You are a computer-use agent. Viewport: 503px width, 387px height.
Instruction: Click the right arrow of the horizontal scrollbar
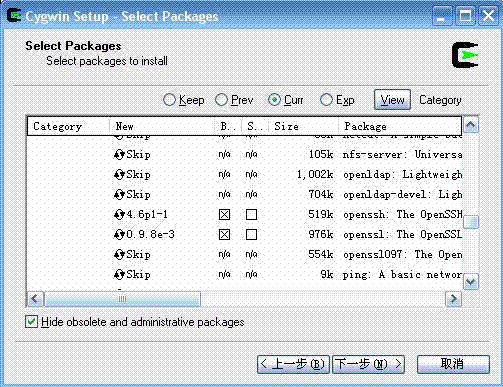click(x=454, y=299)
